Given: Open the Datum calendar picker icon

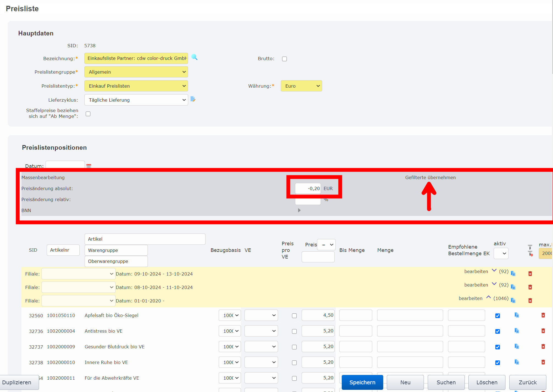Looking at the screenshot, I should (88, 166).
